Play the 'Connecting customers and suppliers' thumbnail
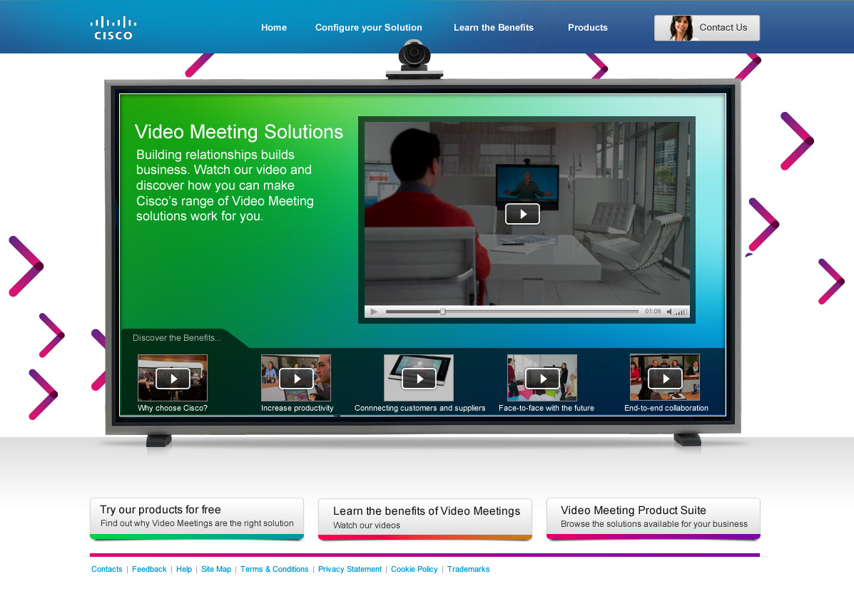The image size is (854, 616). [x=419, y=378]
